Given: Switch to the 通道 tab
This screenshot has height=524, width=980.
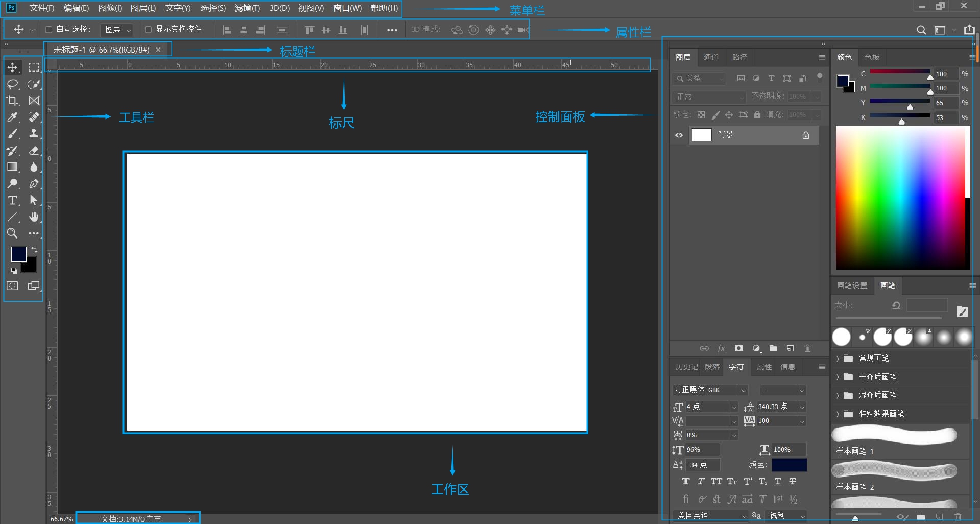Looking at the screenshot, I should [x=711, y=57].
